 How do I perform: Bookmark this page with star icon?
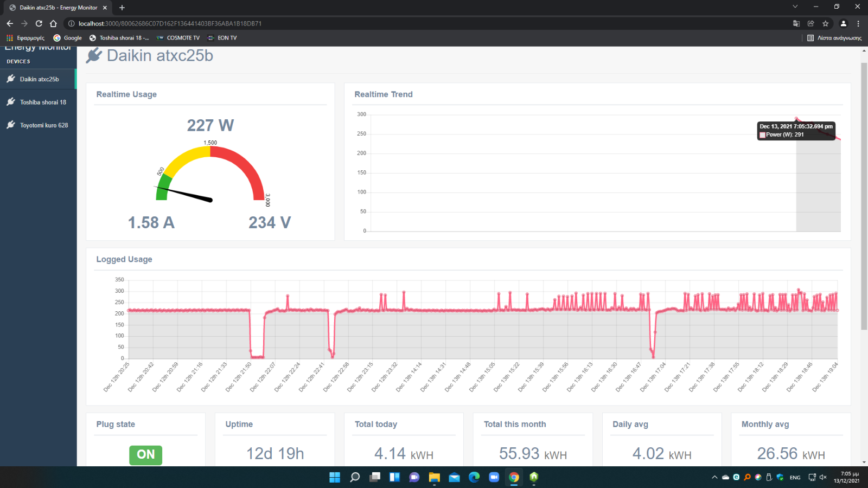click(x=826, y=23)
